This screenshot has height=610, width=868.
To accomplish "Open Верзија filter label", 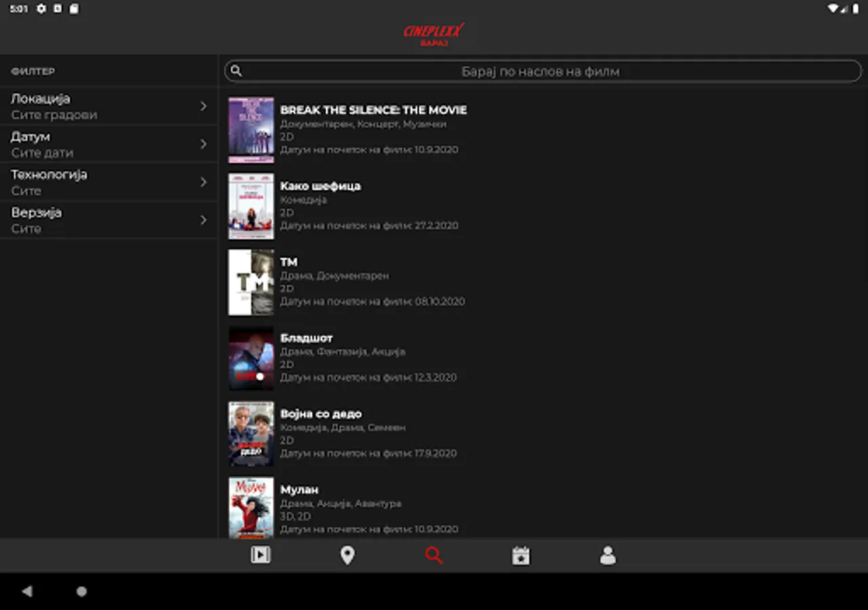I will click(x=36, y=213).
